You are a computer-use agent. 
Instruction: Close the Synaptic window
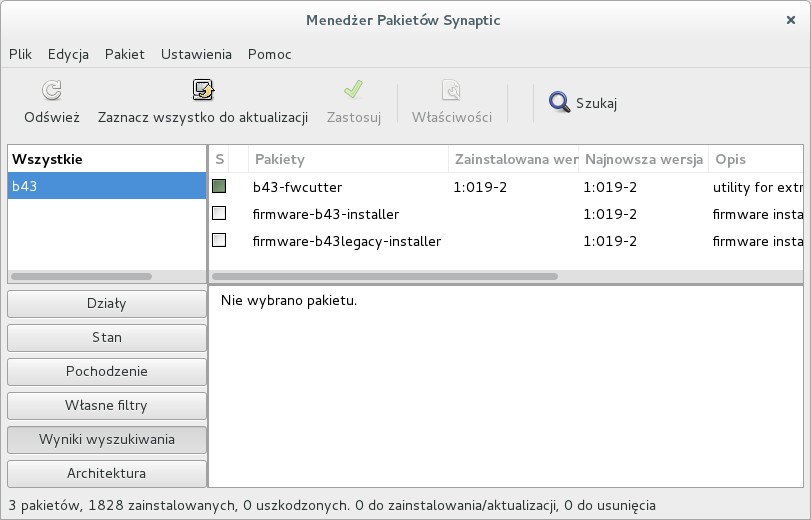pyautogui.click(x=791, y=19)
